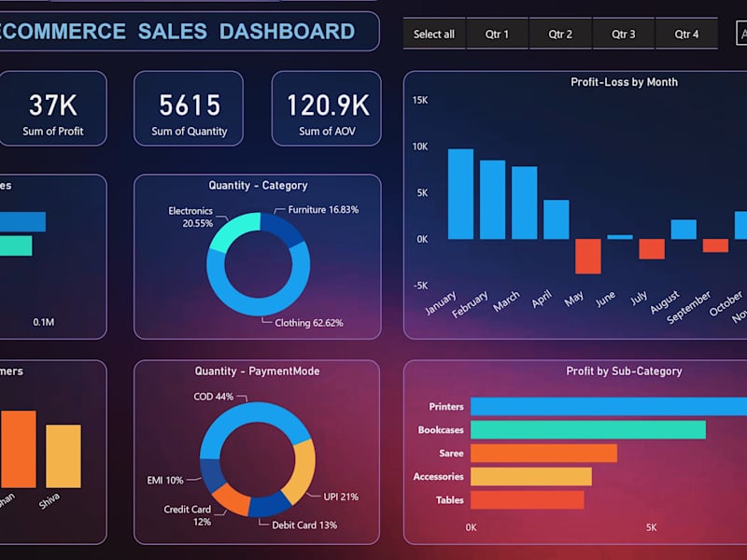Click the Electronics 20.55% label
This screenshot has width=747, height=560.
pos(190,217)
